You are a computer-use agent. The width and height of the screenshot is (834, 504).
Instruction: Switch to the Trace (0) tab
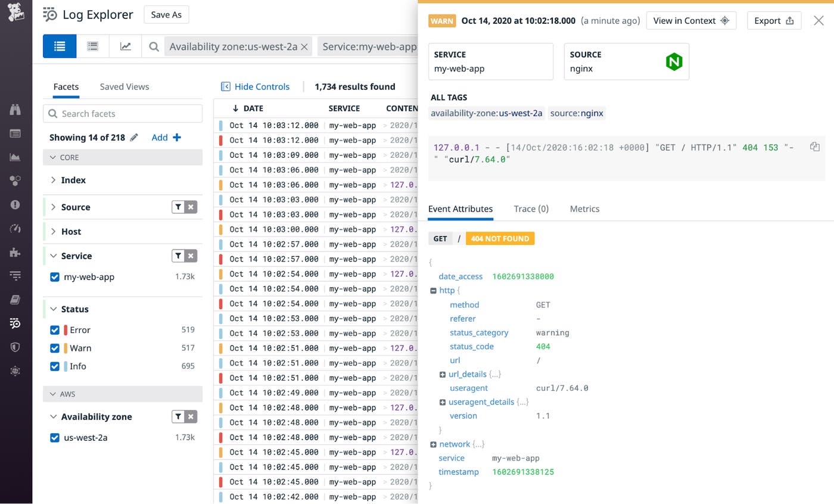(531, 209)
